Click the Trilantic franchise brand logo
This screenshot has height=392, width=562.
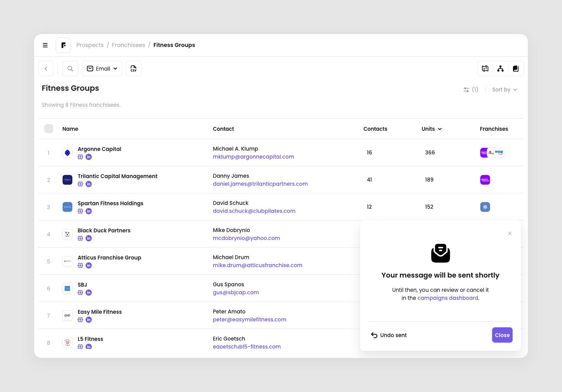click(485, 180)
